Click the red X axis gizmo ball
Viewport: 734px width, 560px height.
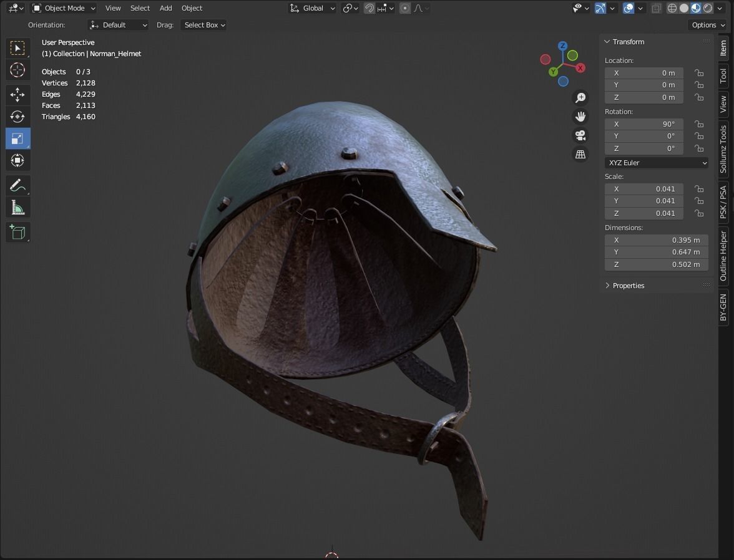[580, 68]
